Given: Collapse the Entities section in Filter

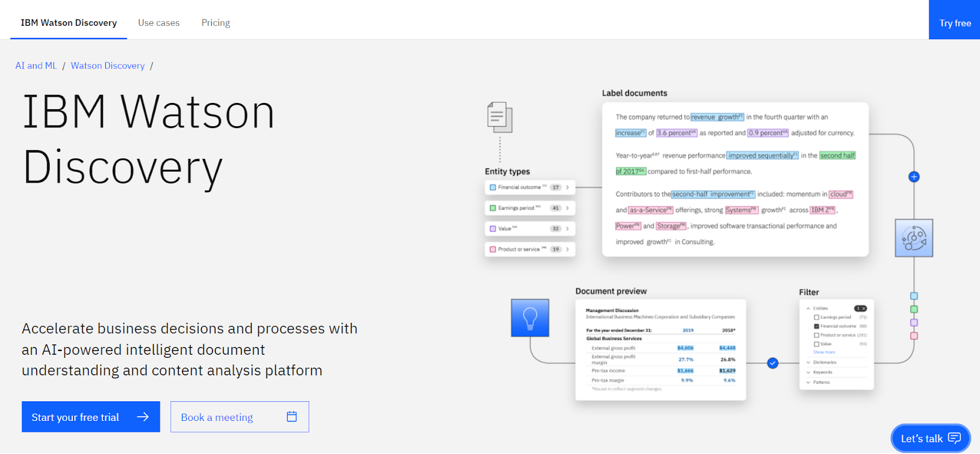Looking at the screenshot, I should (809, 308).
